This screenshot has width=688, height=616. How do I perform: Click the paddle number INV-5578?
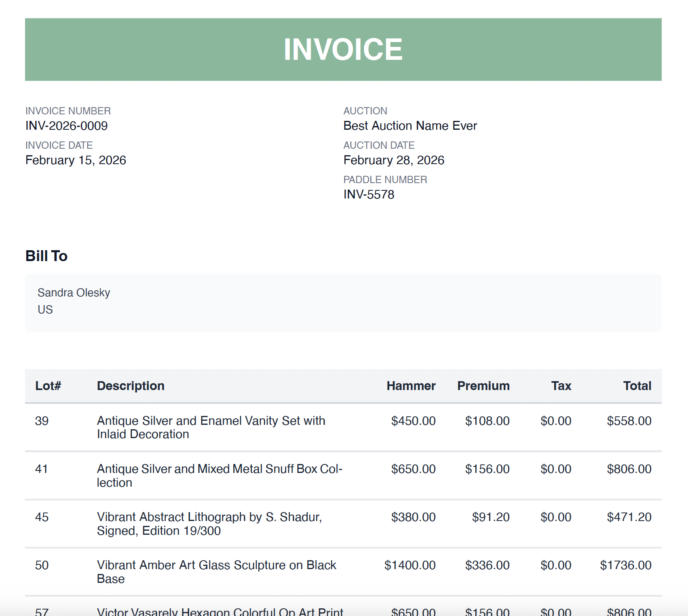(x=368, y=194)
